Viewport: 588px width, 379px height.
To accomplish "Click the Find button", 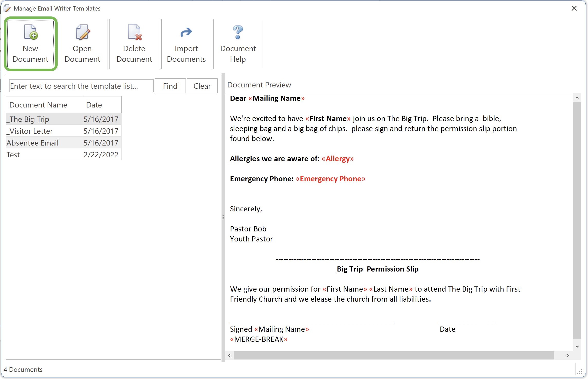I will pyautogui.click(x=170, y=86).
